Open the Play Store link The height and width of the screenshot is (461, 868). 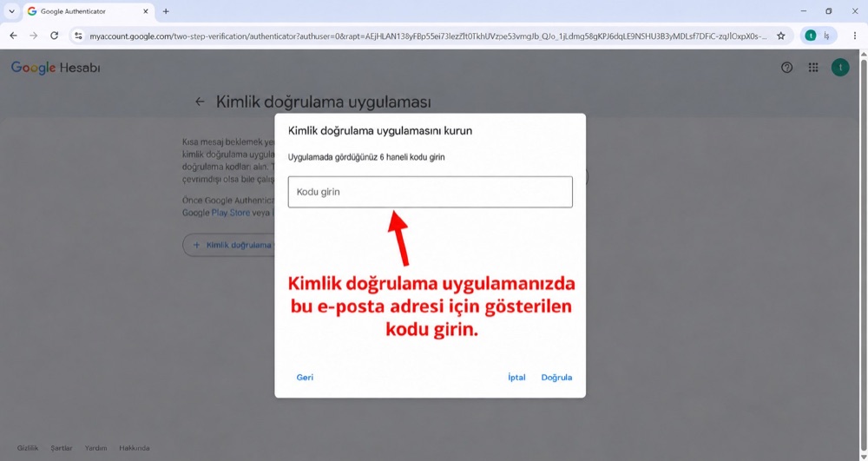tap(231, 213)
